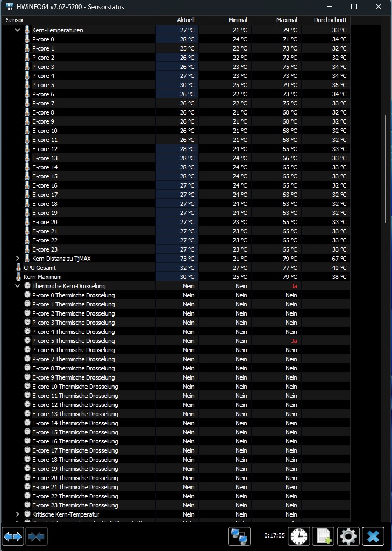This screenshot has width=392, height=551.
Task: Select the P-core 7 temperature row
Action: [176, 103]
